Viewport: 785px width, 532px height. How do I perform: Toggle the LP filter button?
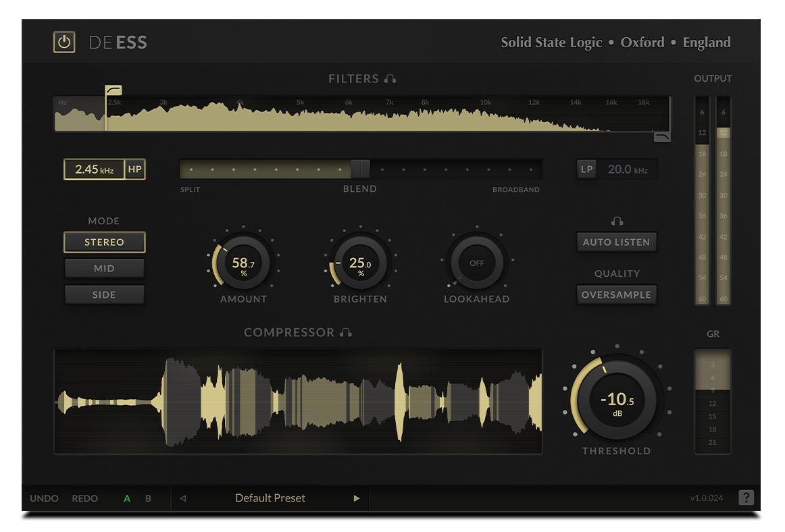tap(587, 169)
